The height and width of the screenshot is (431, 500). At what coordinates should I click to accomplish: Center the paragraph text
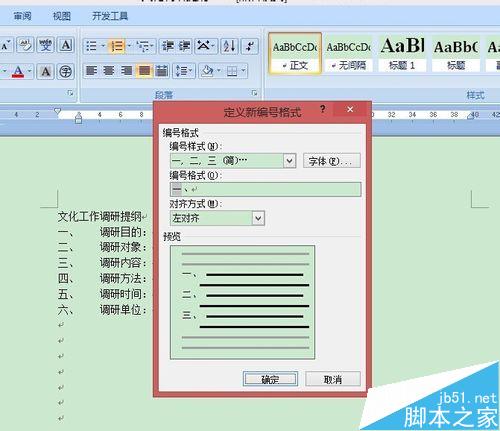(109, 71)
